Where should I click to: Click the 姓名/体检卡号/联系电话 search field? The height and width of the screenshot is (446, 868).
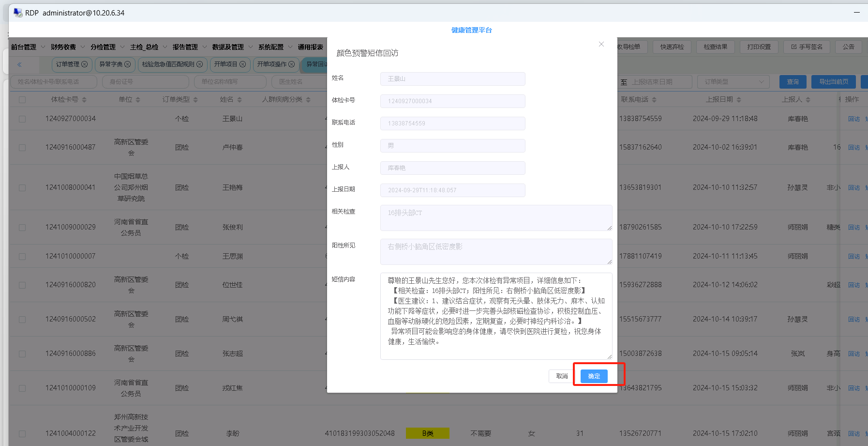[x=54, y=82]
